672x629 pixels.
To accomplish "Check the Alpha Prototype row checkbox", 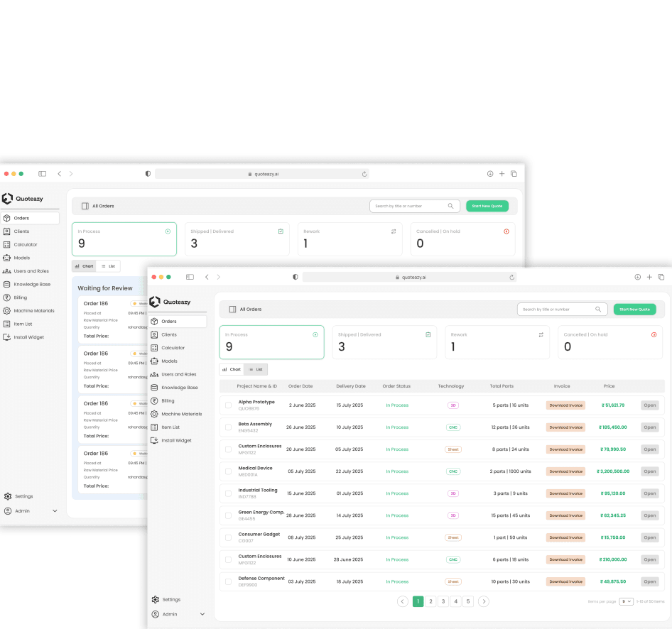I will click(228, 405).
